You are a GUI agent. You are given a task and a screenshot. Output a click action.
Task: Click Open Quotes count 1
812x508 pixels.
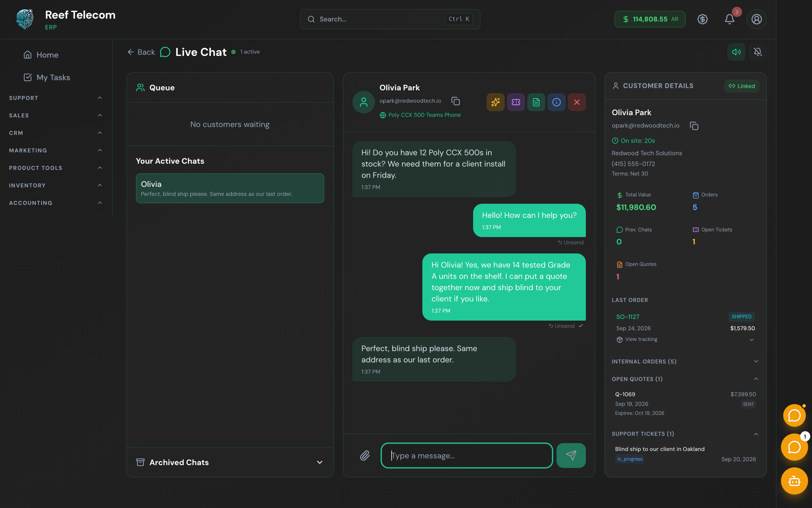(x=617, y=277)
